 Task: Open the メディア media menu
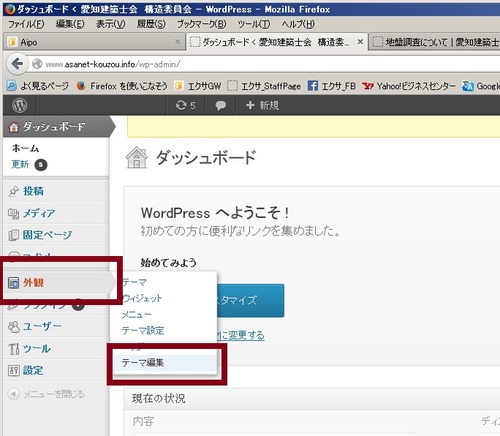[39, 213]
